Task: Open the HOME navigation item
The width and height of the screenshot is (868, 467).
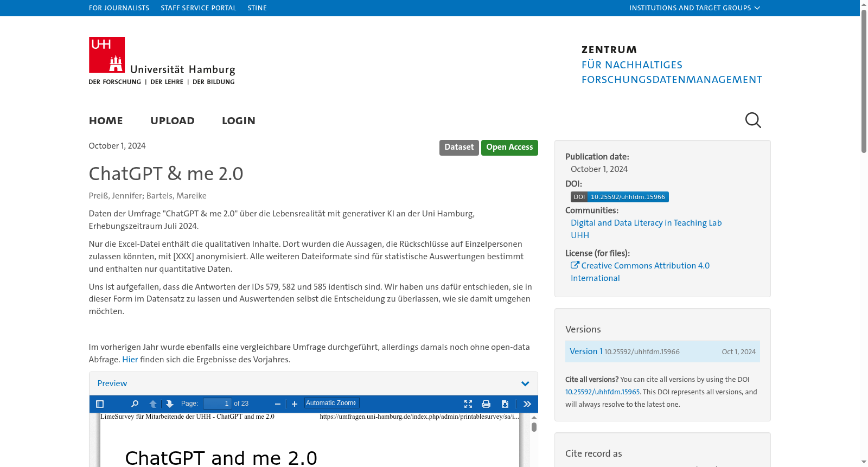Action: click(106, 121)
